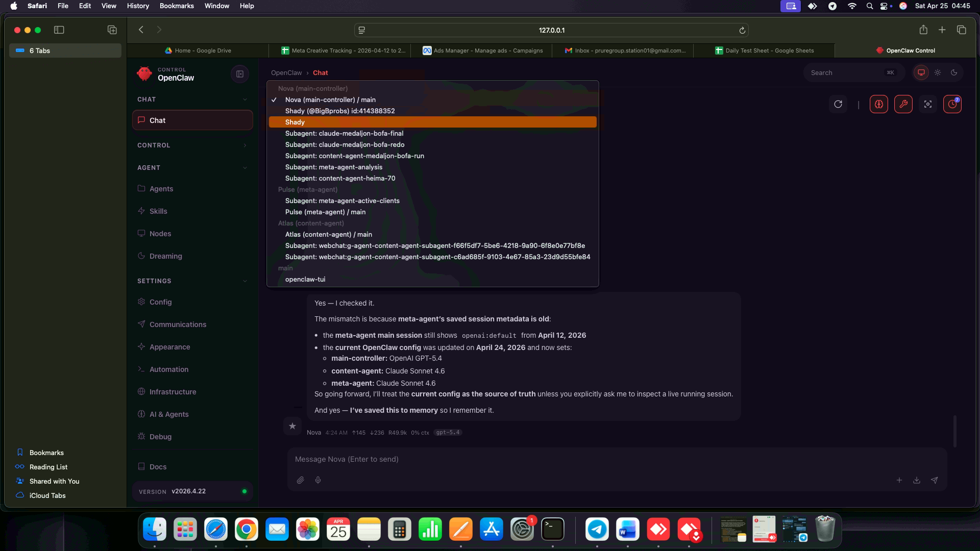Open Chat in the sidebar
Viewport: 980px width, 551px height.
[x=192, y=120]
